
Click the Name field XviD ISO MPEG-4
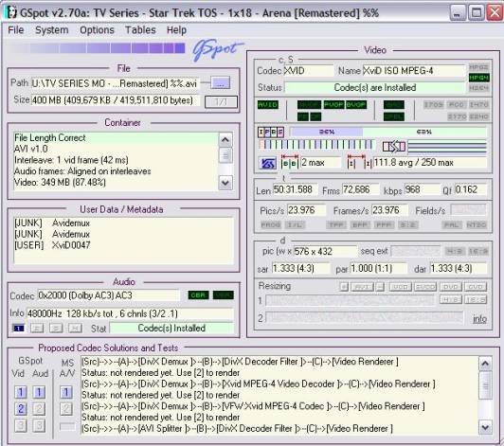point(414,71)
